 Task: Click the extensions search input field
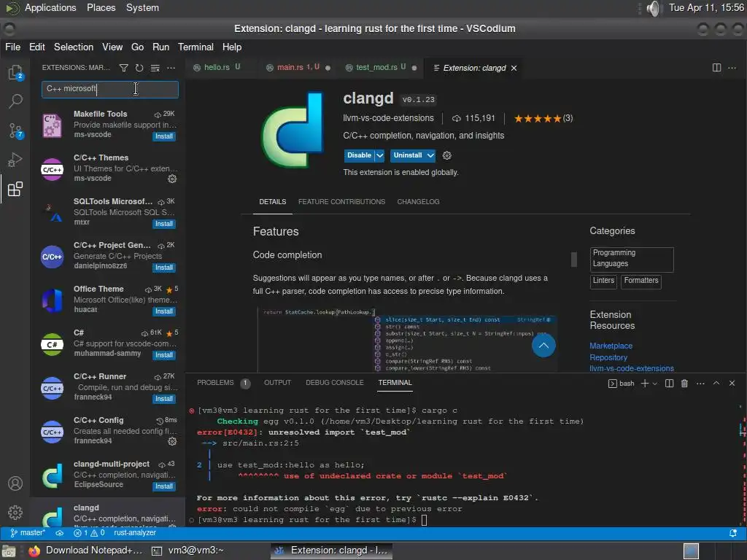click(110, 89)
